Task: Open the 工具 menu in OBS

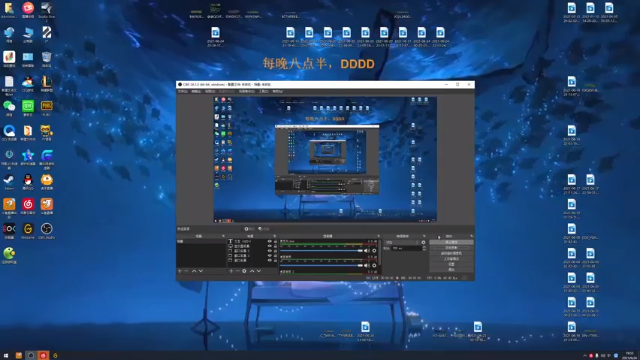Action: pos(264,91)
